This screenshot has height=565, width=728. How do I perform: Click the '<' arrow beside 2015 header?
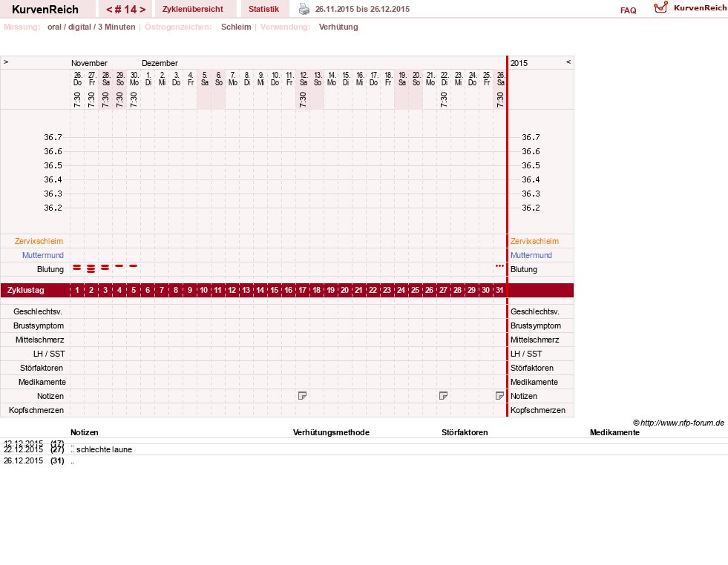(568, 62)
